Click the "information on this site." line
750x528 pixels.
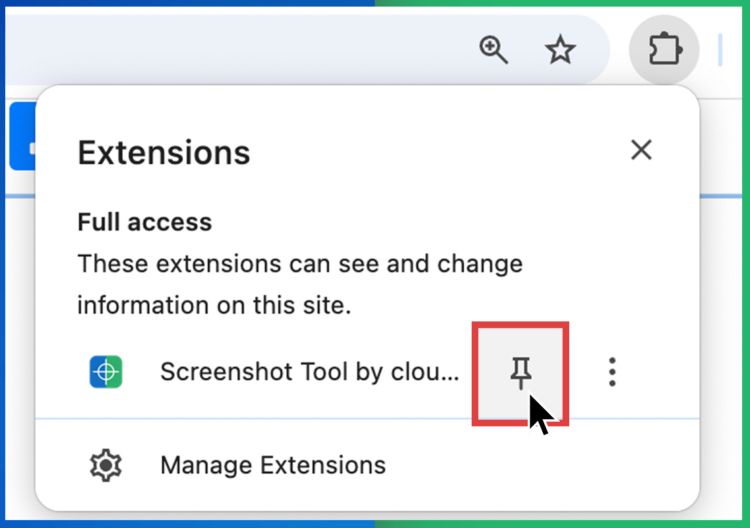click(214, 306)
